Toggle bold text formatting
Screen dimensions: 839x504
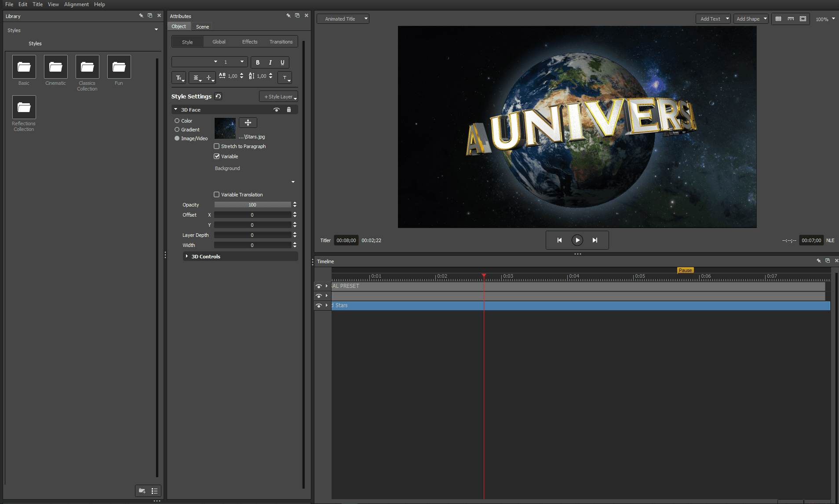point(258,62)
